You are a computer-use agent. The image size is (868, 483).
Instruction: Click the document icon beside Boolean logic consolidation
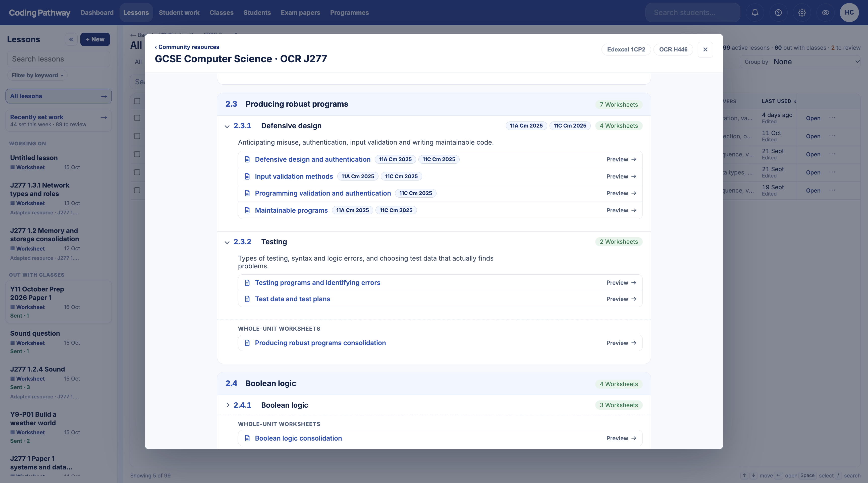pos(247,438)
